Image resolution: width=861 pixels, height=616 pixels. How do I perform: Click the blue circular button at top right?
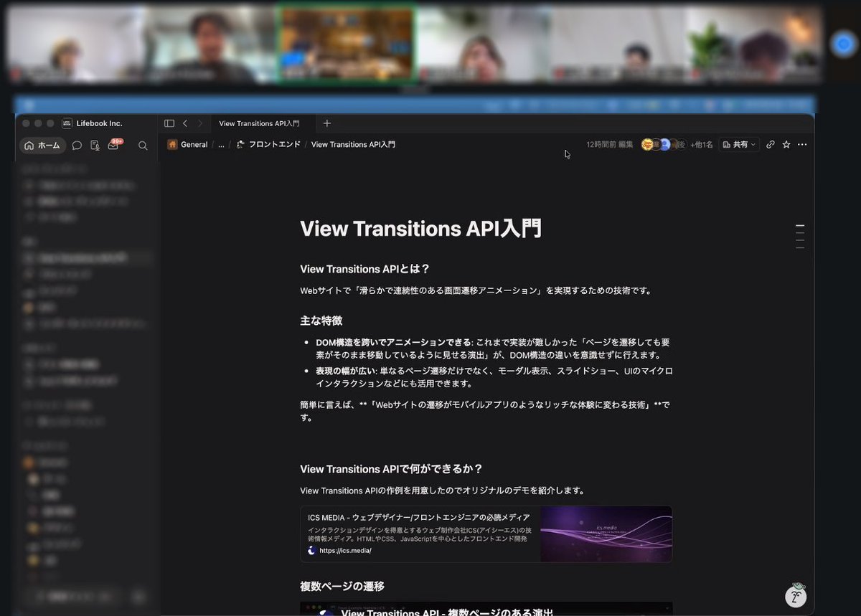pos(843,44)
